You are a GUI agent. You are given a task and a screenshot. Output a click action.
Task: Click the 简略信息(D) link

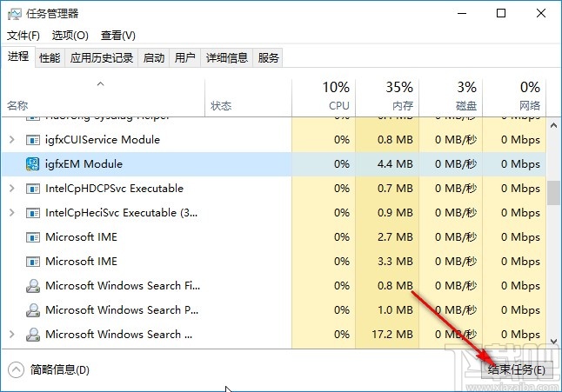coord(60,369)
